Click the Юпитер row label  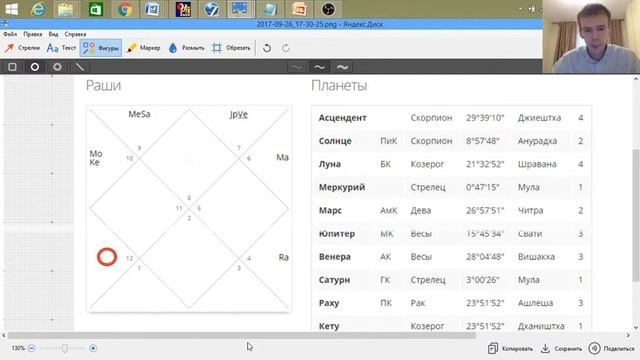pos(337,234)
